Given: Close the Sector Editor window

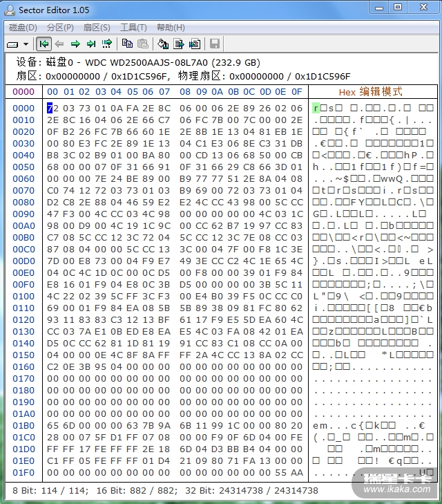Looking at the screenshot, I should click(424, 8).
